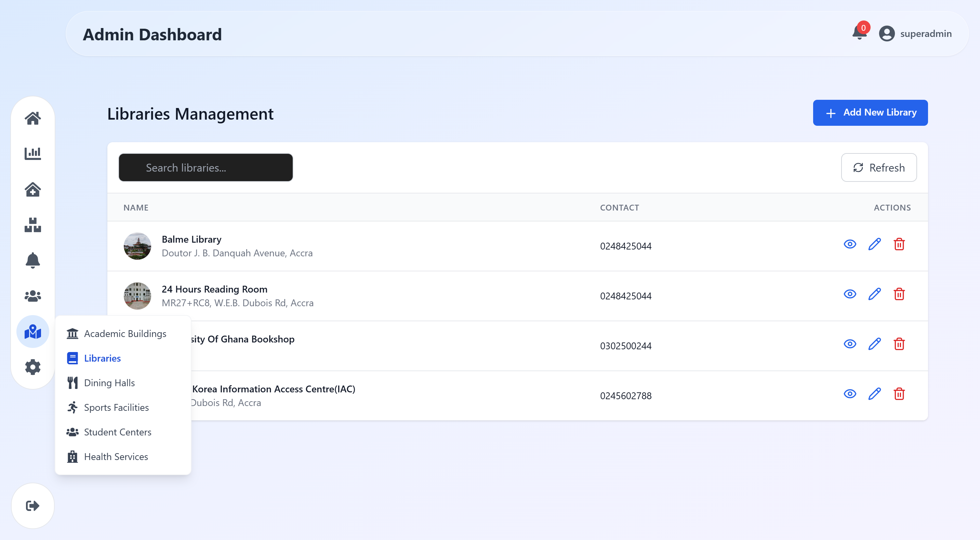Open the home icon in sidebar
Viewport: 980px width, 540px height.
point(33,118)
